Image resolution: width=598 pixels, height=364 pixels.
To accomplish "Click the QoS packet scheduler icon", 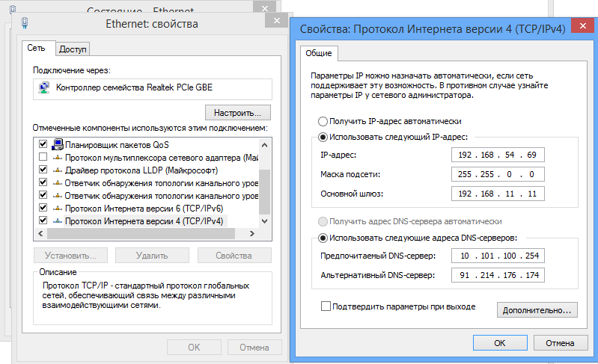I will point(58,144).
